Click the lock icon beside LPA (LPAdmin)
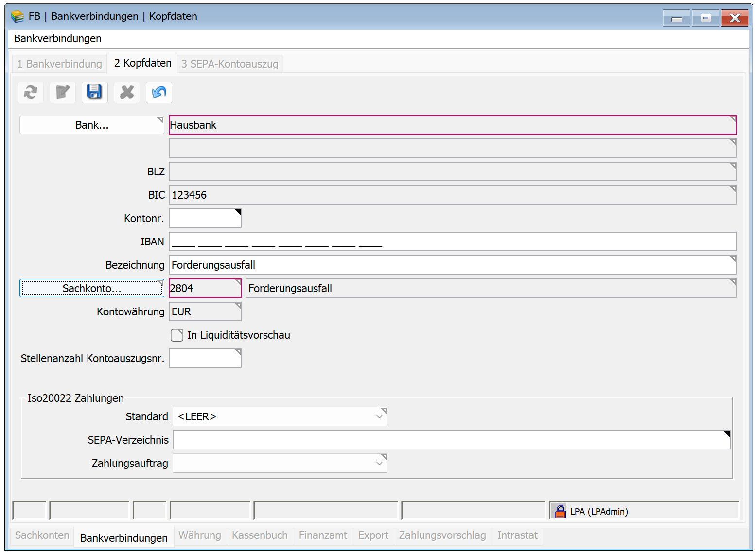Viewport: 756px width, 552px height. [560, 511]
